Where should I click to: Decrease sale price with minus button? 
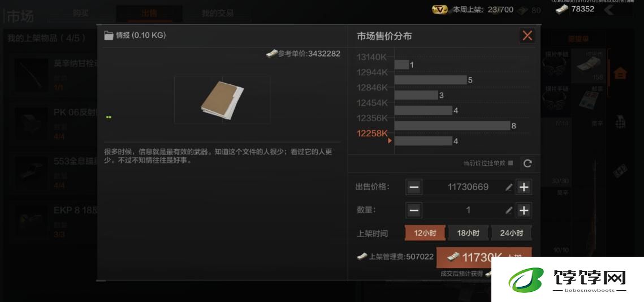(x=414, y=187)
